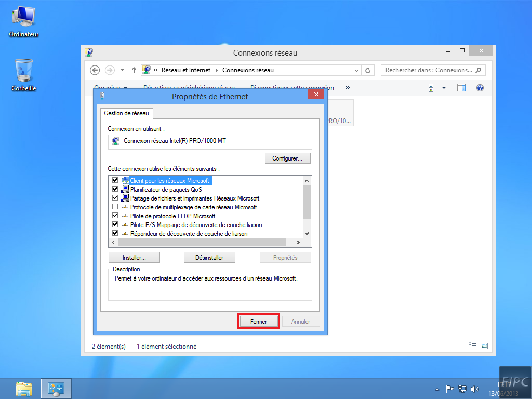Screen dimensions: 532x399
Task: Select Répondeur de découverte de couche de liaison
Action: click(189, 233)
